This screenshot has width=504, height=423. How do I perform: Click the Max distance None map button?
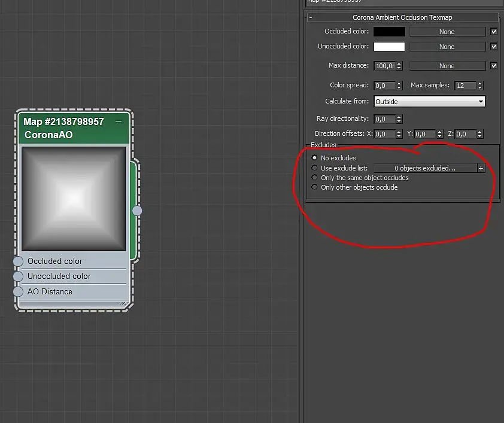coord(447,66)
